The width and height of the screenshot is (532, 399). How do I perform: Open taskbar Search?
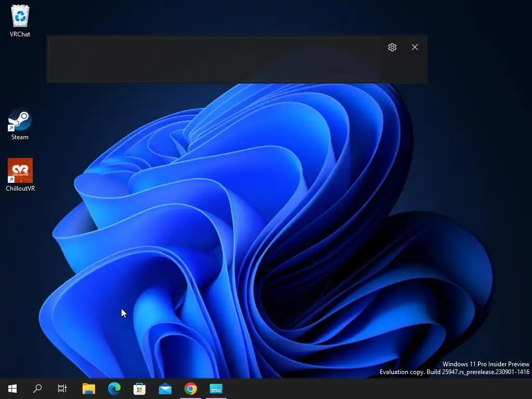click(x=37, y=389)
